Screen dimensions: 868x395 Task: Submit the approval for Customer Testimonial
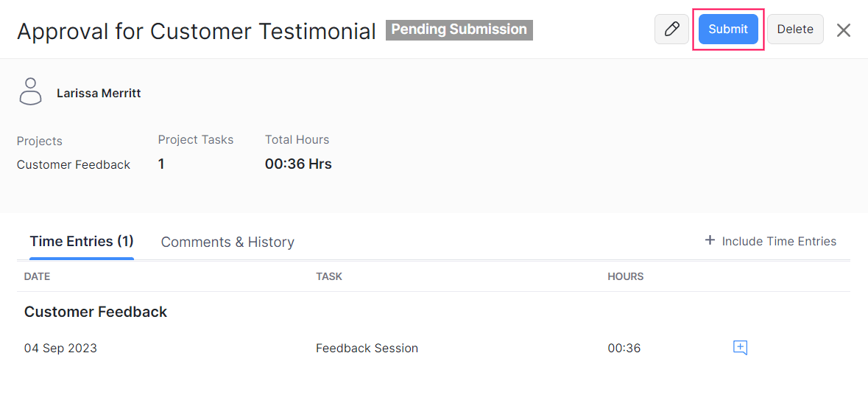[x=727, y=29]
